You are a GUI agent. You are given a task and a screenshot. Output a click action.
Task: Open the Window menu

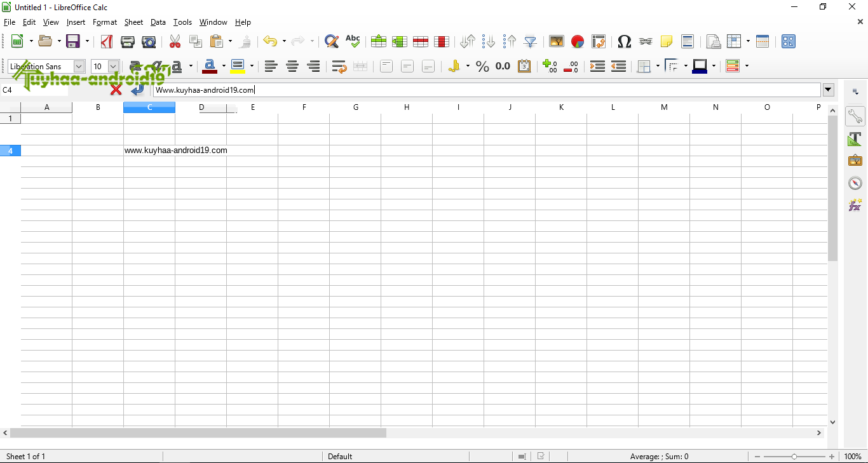coord(213,22)
